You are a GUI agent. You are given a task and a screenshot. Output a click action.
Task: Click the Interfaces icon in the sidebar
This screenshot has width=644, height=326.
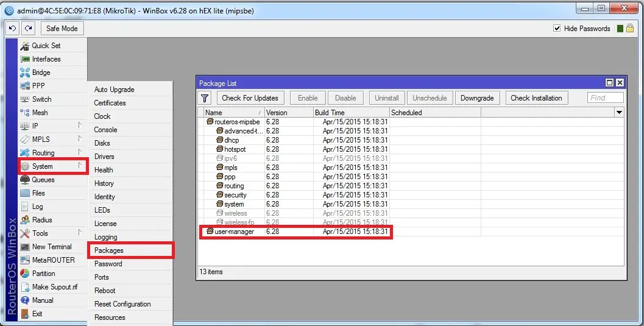25,59
